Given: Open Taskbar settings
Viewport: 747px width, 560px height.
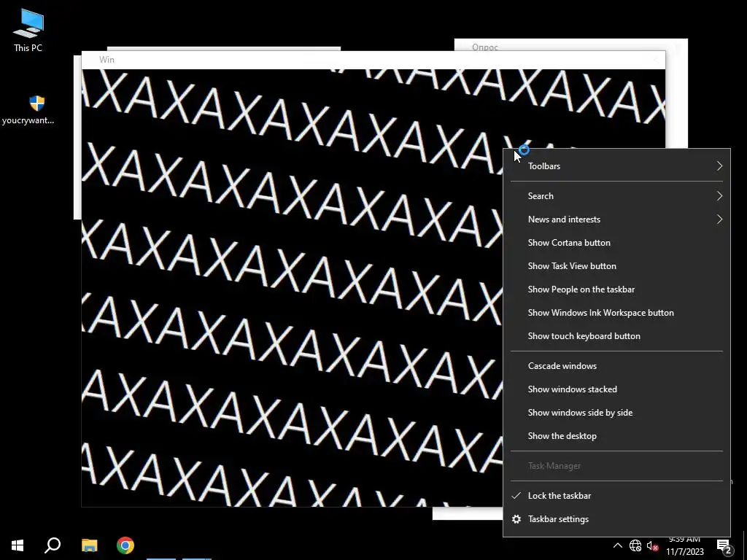Looking at the screenshot, I should (x=616, y=519).
